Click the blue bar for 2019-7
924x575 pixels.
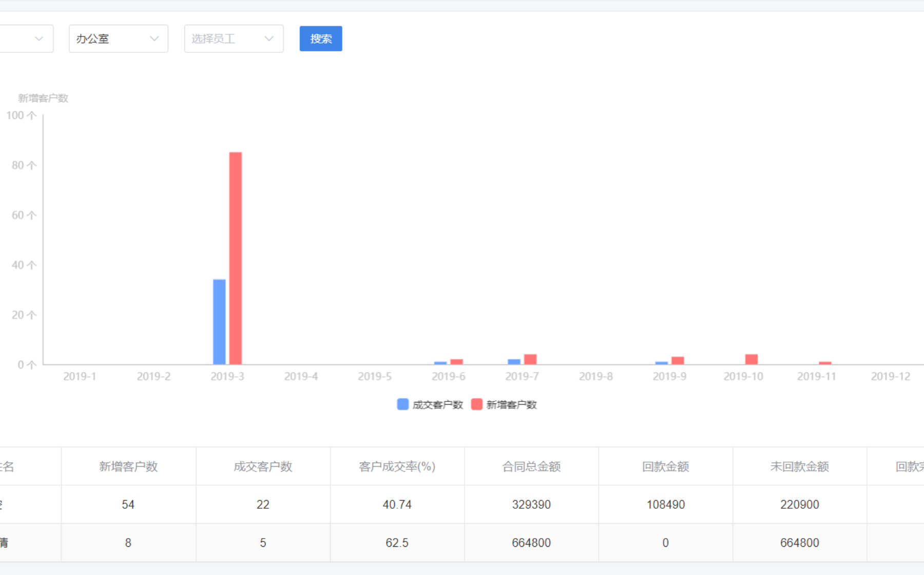514,362
